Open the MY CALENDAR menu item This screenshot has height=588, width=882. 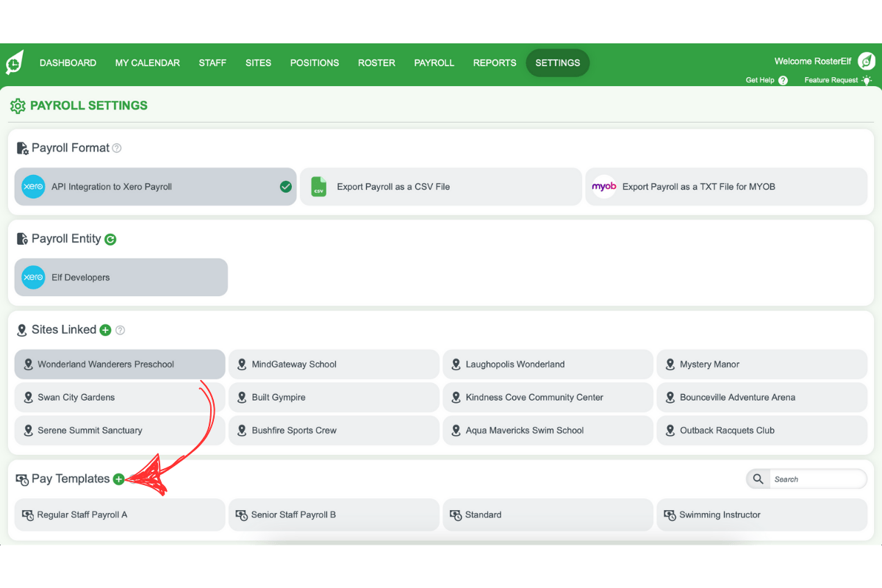click(x=147, y=63)
